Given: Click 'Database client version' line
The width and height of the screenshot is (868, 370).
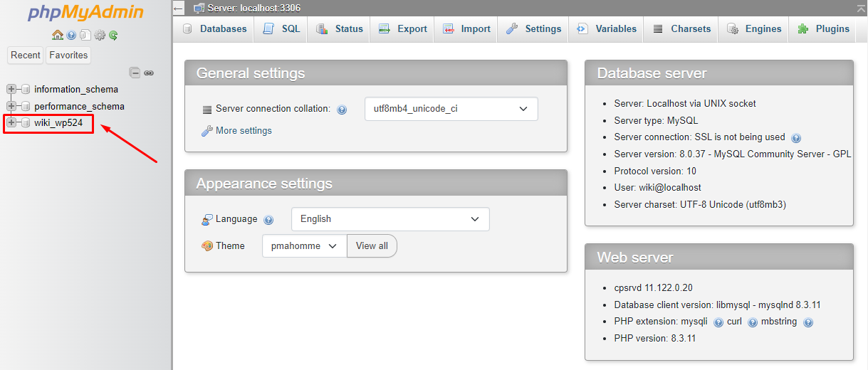Looking at the screenshot, I should pos(717,305).
